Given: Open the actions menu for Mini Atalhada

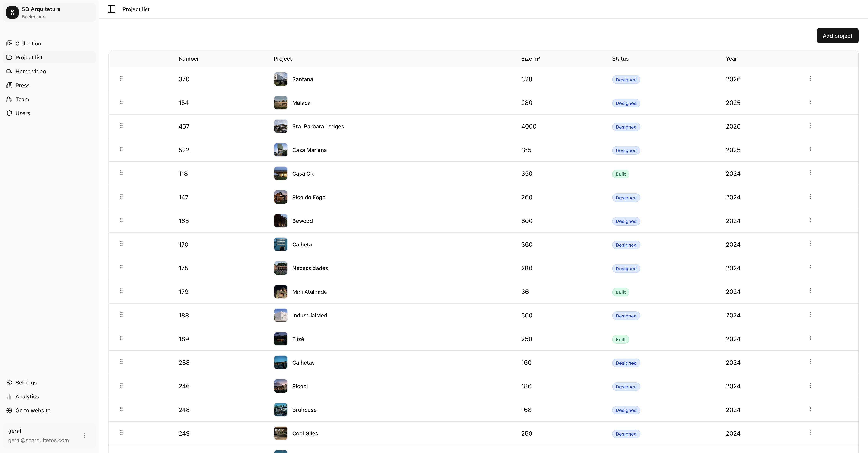Looking at the screenshot, I should pyautogui.click(x=810, y=291).
